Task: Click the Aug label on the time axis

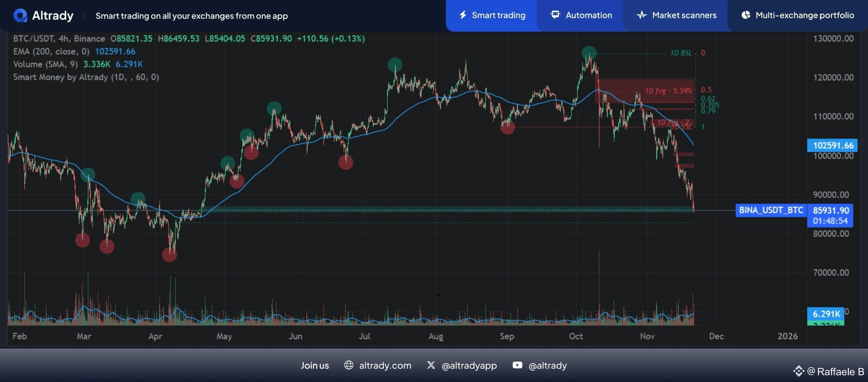Action: tap(436, 336)
